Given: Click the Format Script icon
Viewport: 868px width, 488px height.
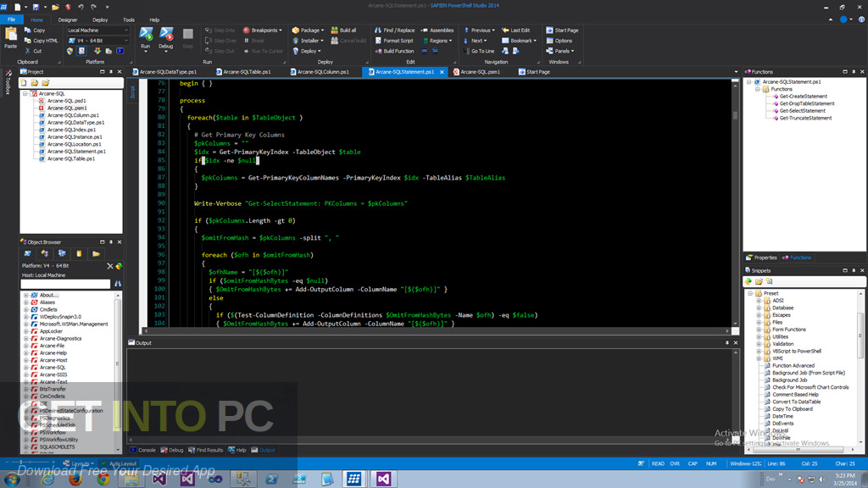Looking at the screenshot, I should click(378, 41).
